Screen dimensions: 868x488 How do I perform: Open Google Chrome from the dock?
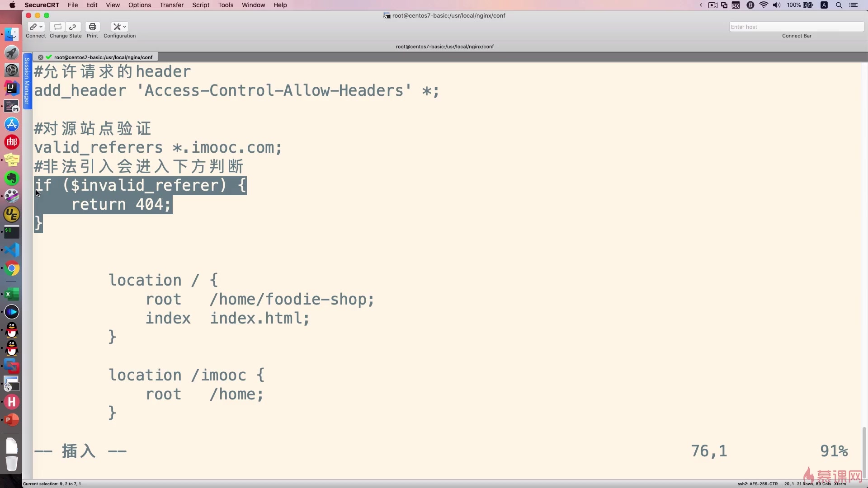tap(12, 268)
